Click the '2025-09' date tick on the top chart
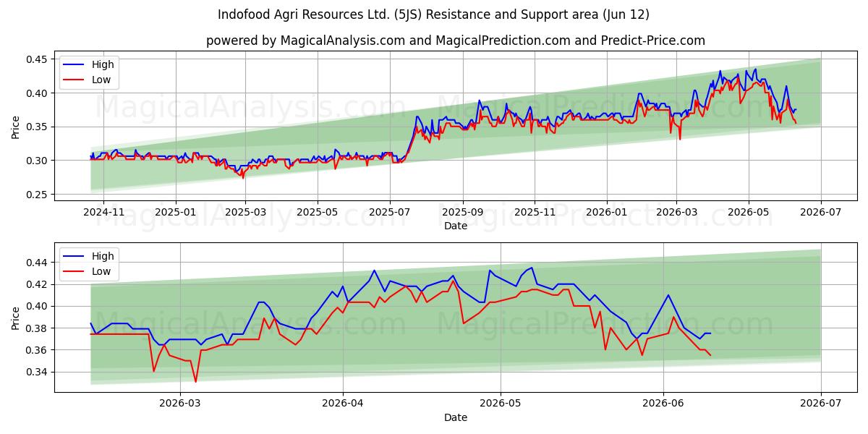The width and height of the screenshot is (868, 434). 463,212
